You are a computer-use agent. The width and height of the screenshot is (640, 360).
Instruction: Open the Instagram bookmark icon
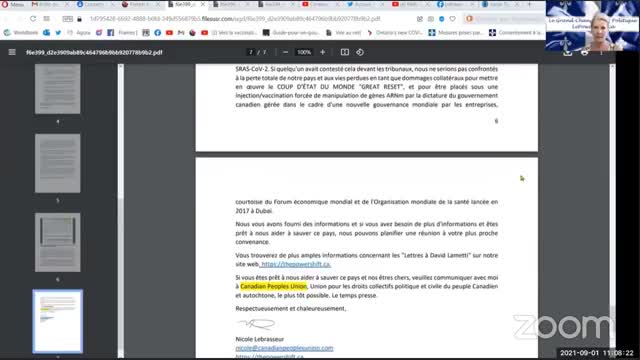pyautogui.click(x=99, y=33)
